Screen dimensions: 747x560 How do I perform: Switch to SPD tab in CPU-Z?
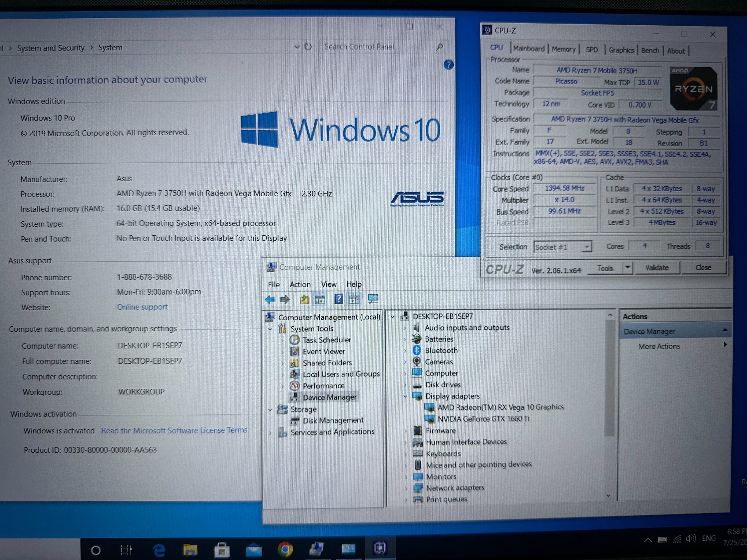[x=592, y=50]
